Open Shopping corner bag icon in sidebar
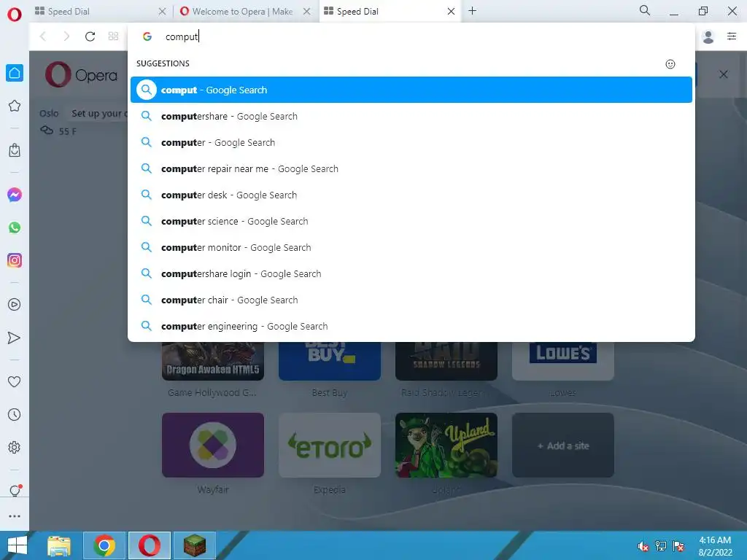The height and width of the screenshot is (560, 747). (x=15, y=150)
